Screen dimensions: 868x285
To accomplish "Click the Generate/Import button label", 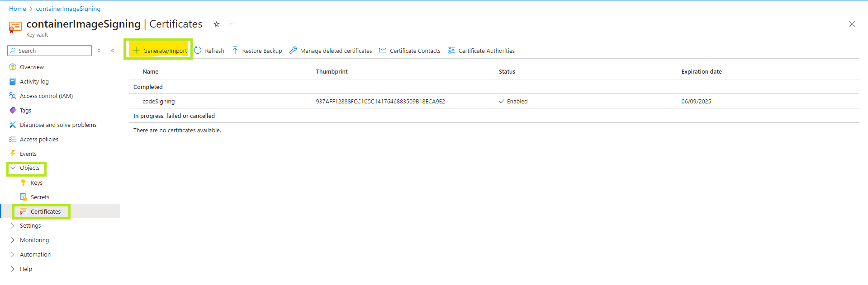I will point(165,51).
